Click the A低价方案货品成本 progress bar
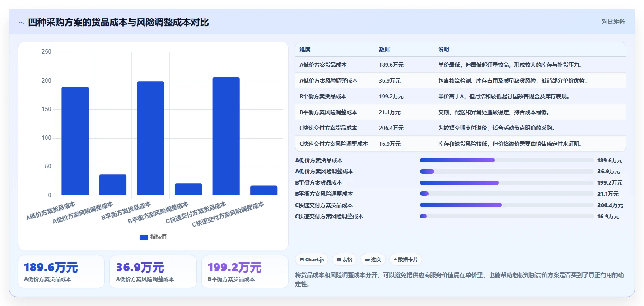The width and height of the screenshot is (644, 306). point(507,160)
